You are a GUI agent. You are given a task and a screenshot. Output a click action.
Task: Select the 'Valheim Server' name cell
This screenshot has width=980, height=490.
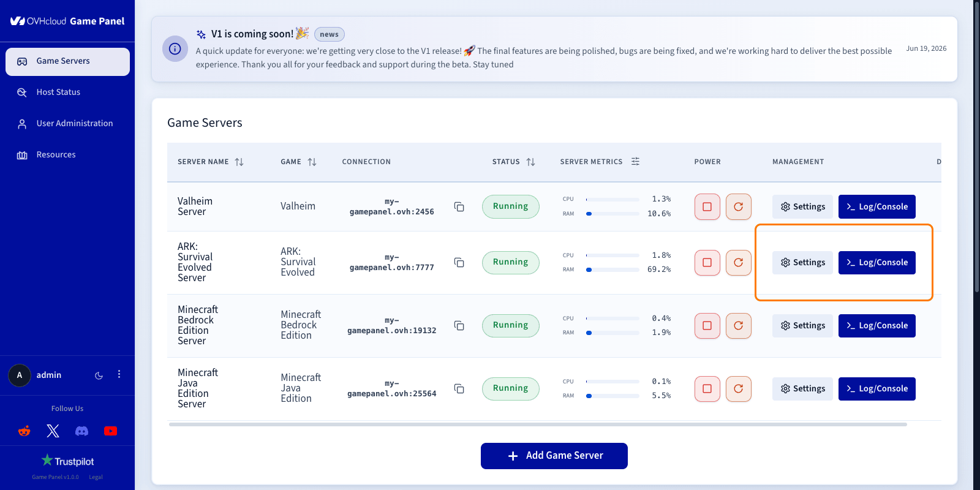(195, 206)
